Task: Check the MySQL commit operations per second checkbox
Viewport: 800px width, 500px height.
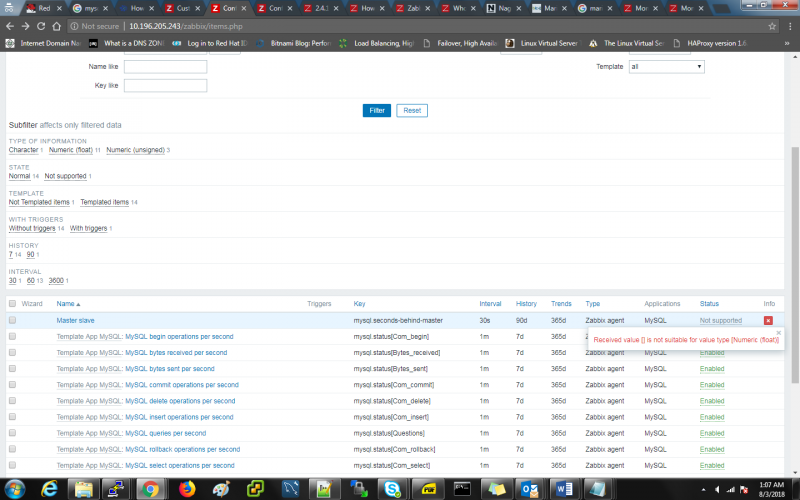Action: coord(12,385)
